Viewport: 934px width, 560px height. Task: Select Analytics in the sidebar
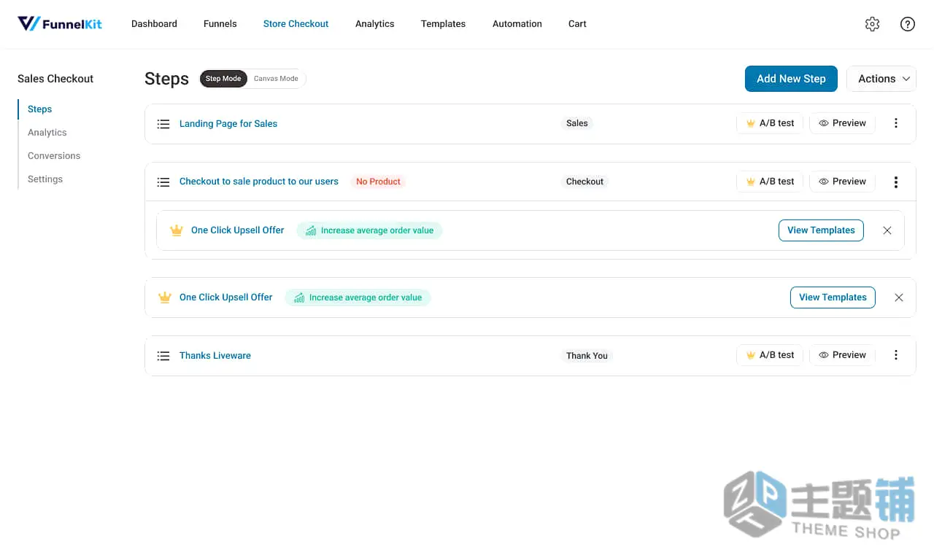47,133
